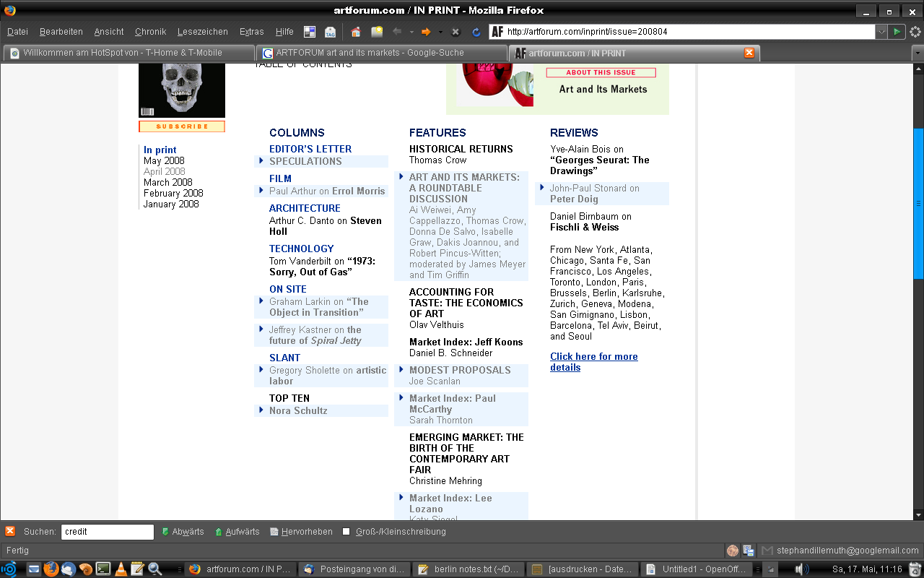924x578 pixels.
Task: Open the back history dropdown arrow
Action: coord(411,32)
